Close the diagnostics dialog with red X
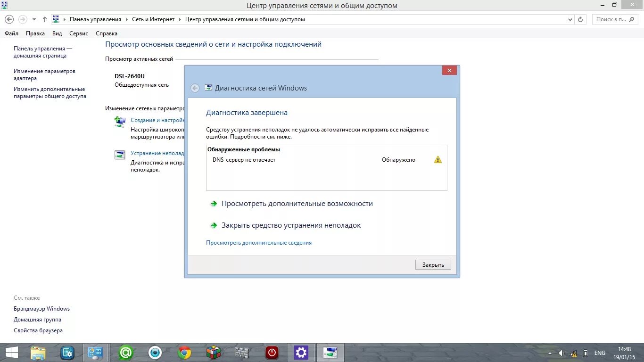Image resolution: width=644 pixels, height=362 pixels. [x=449, y=70]
